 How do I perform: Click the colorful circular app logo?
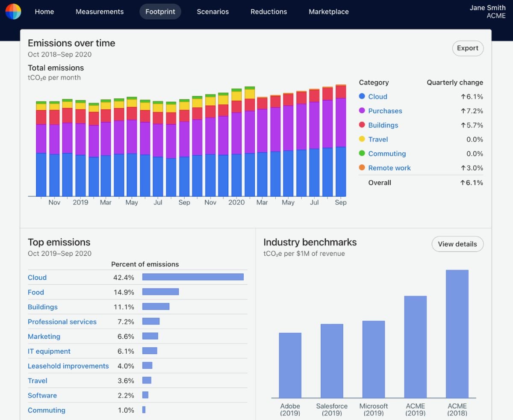(x=13, y=12)
